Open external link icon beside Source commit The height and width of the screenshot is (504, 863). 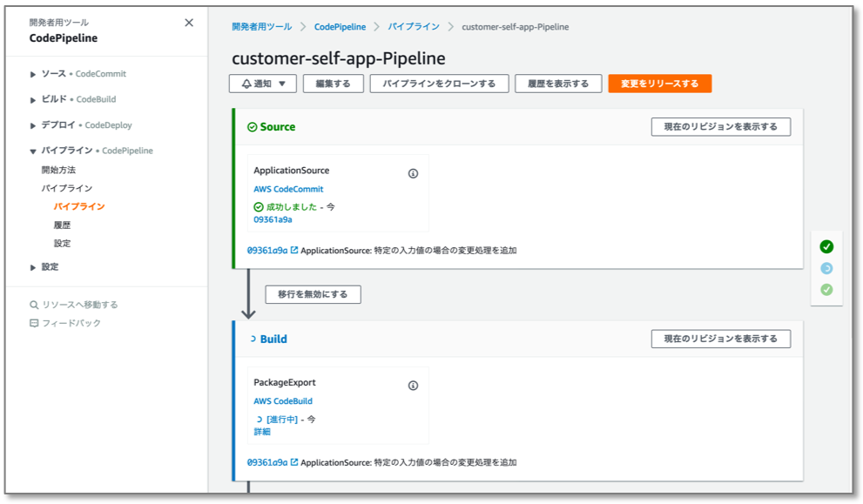click(x=294, y=251)
